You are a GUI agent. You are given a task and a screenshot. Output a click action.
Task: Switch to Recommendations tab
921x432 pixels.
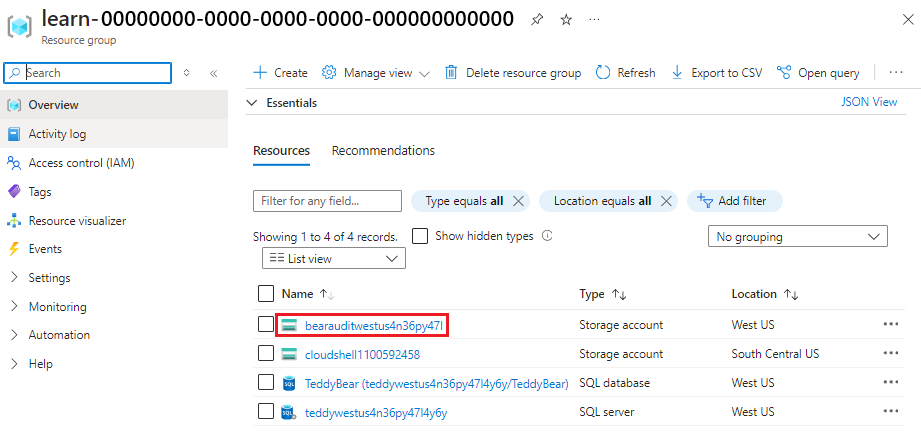383,150
